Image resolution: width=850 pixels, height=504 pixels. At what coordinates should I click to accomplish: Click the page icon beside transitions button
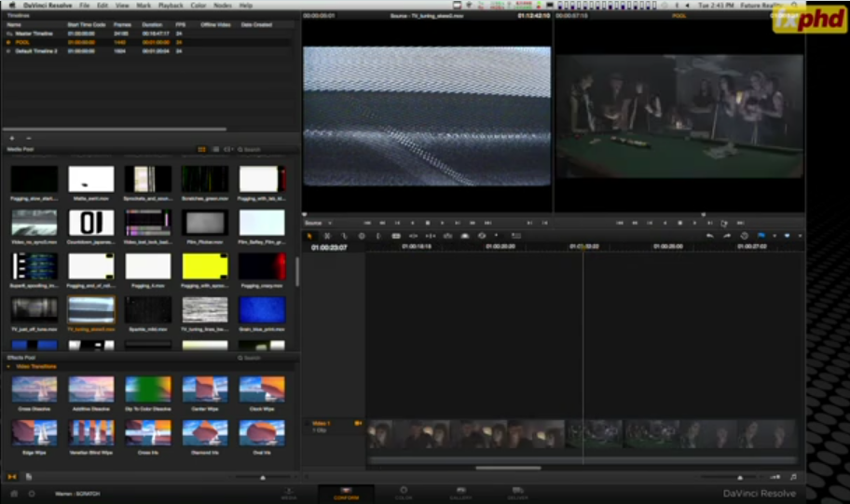click(x=29, y=477)
